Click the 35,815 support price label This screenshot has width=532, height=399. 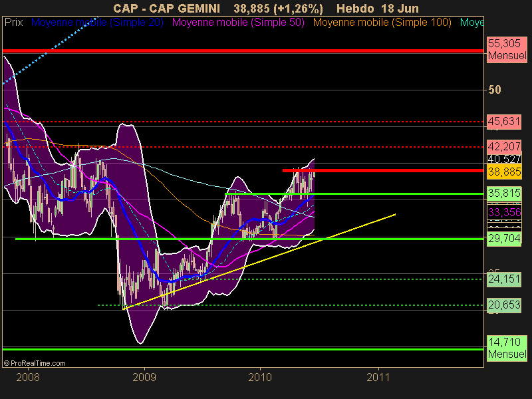tap(504, 193)
